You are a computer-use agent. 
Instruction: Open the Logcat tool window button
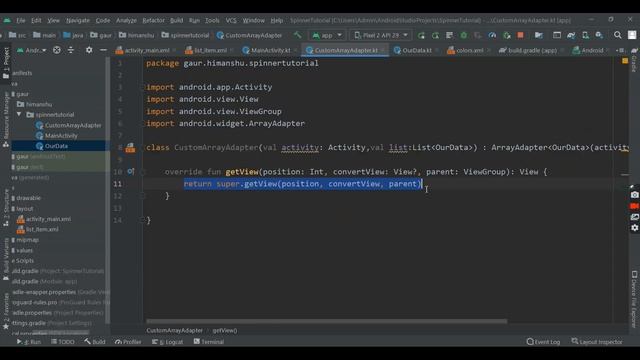pos(168,342)
